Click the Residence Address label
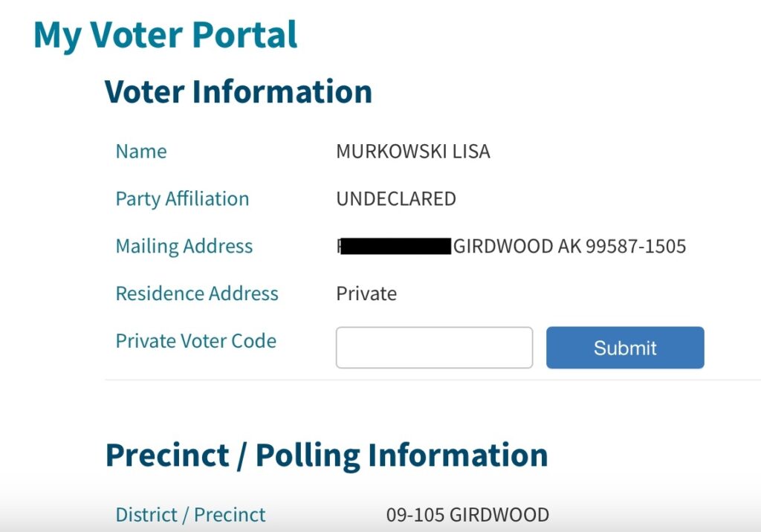The height and width of the screenshot is (532, 761). pyautogui.click(x=197, y=293)
